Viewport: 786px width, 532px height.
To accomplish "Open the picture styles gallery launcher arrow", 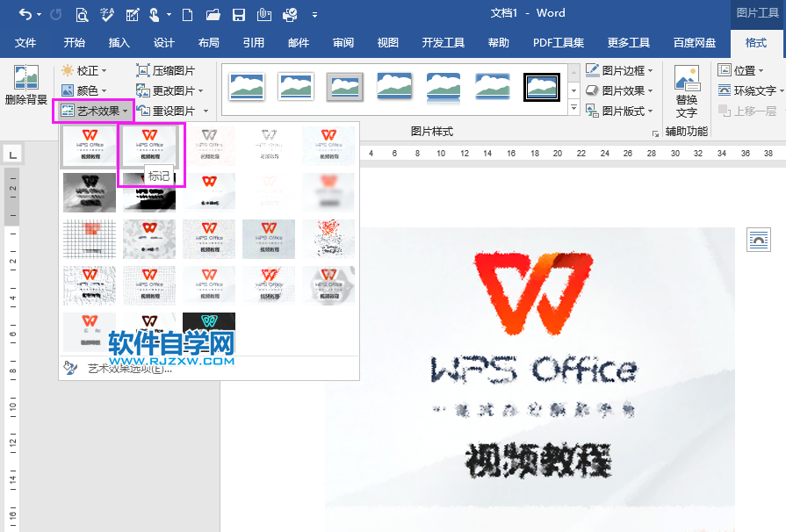I will 573,105.
